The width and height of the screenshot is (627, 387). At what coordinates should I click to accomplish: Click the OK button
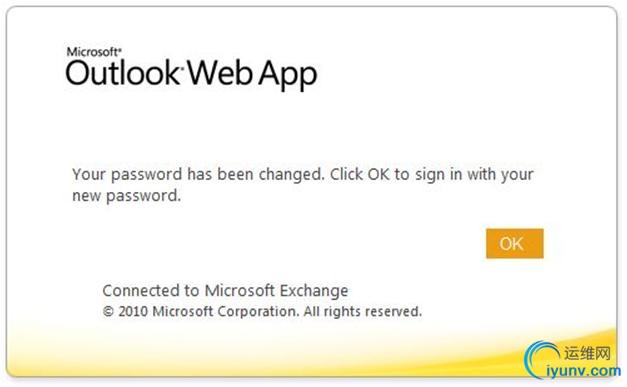[515, 243]
